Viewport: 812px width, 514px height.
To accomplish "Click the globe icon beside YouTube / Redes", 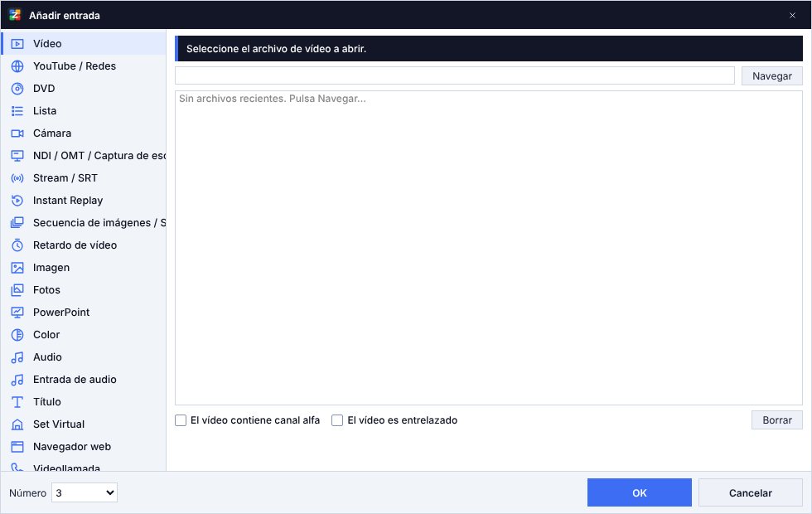I will [17, 66].
